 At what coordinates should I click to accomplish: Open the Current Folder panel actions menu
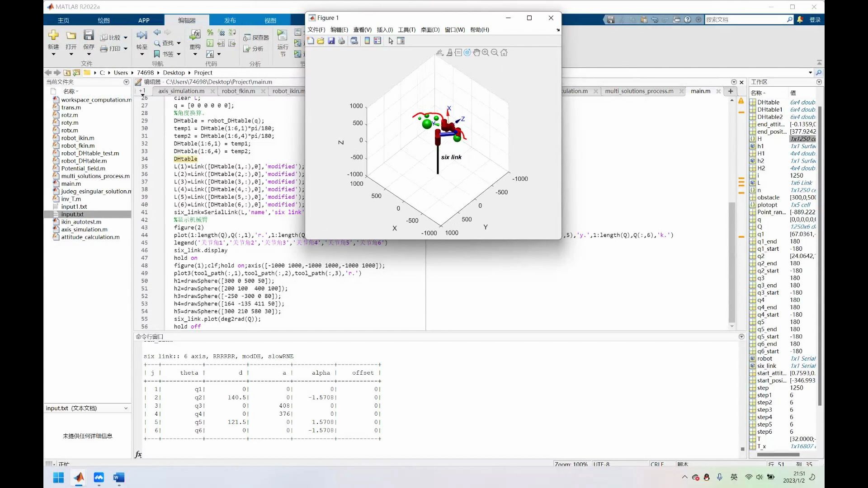126,82
